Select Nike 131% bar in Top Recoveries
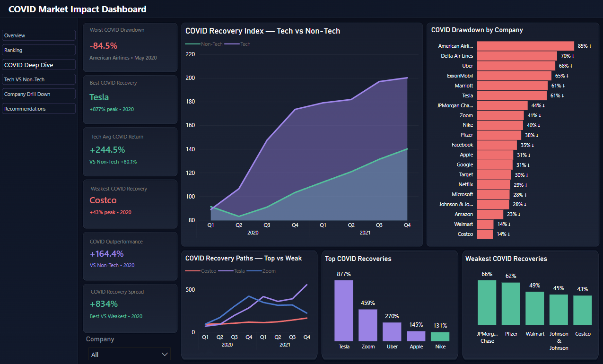 pyautogui.click(x=440, y=337)
